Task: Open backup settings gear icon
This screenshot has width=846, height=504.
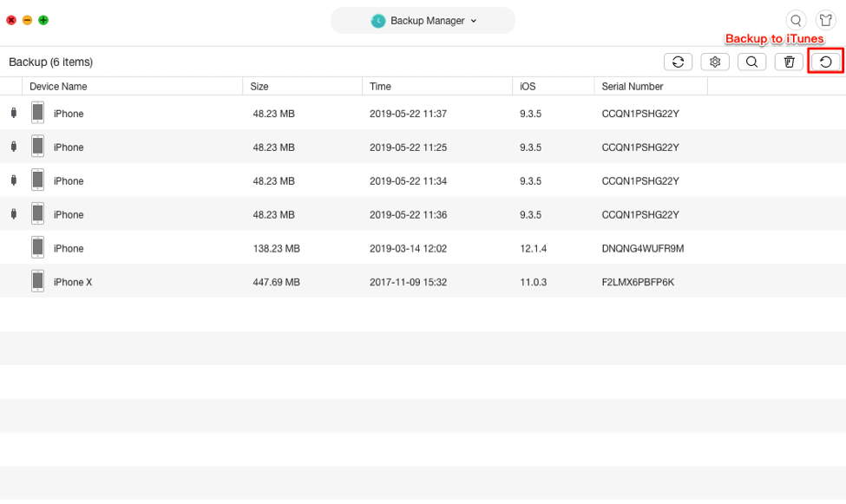Action: (715, 62)
